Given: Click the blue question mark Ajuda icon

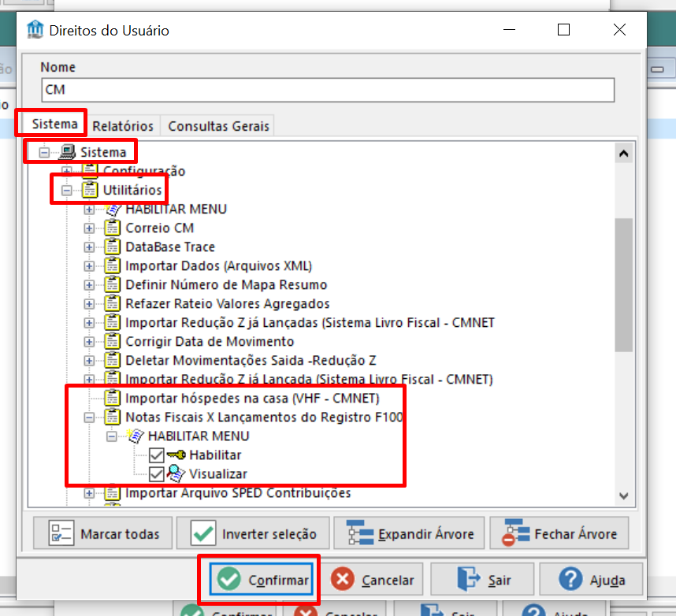Looking at the screenshot, I should pyautogui.click(x=570, y=578).
